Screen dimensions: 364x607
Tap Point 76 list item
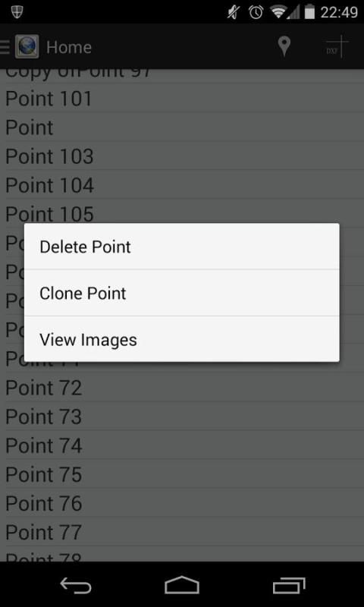click(182, 503)
